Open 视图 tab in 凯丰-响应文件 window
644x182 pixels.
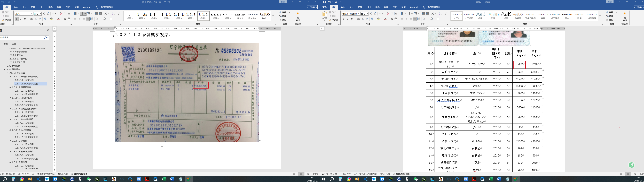(68, 7)
